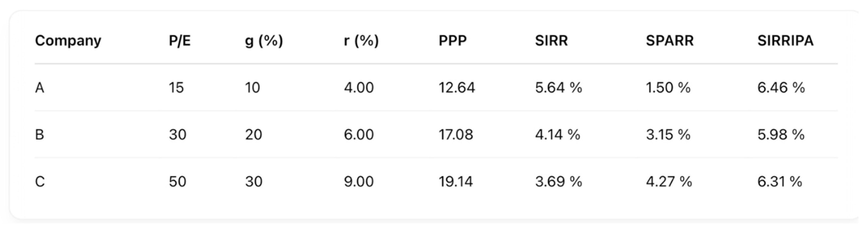
Task: Select the SIRRIPA column header
Action: (785, 41)
